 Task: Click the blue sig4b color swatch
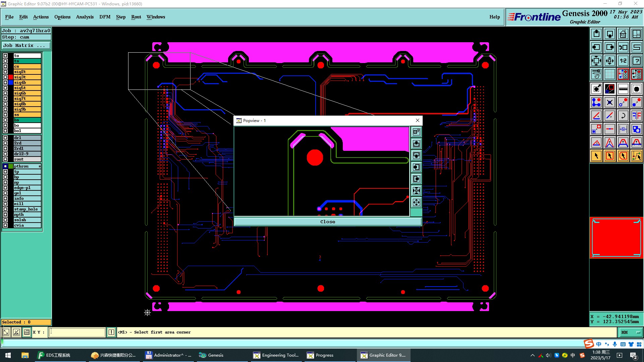tap(11, 82)
